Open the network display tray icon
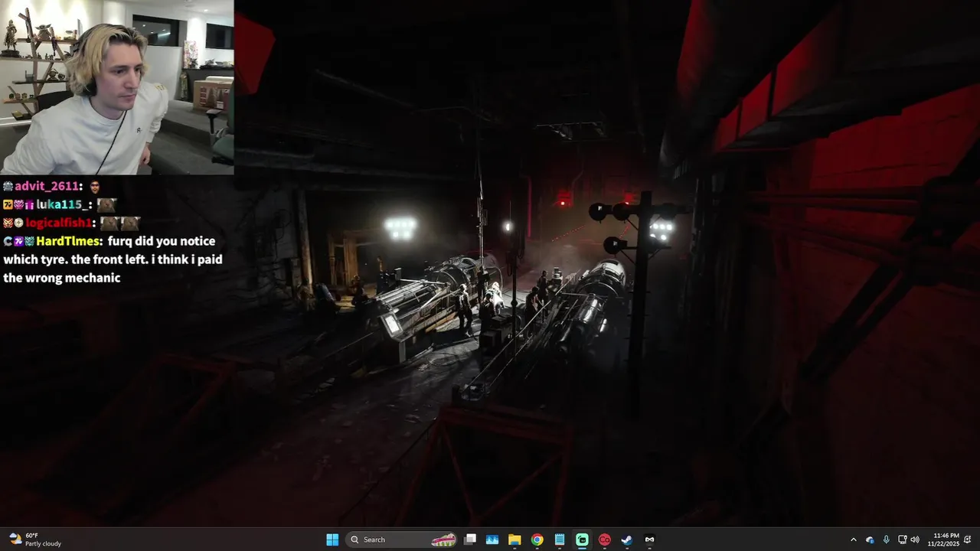980x551 pixels. (x=902, y=540)
